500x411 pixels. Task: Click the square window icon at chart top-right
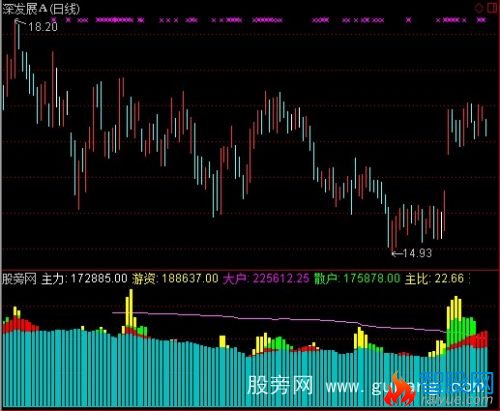tap(492, 8)
